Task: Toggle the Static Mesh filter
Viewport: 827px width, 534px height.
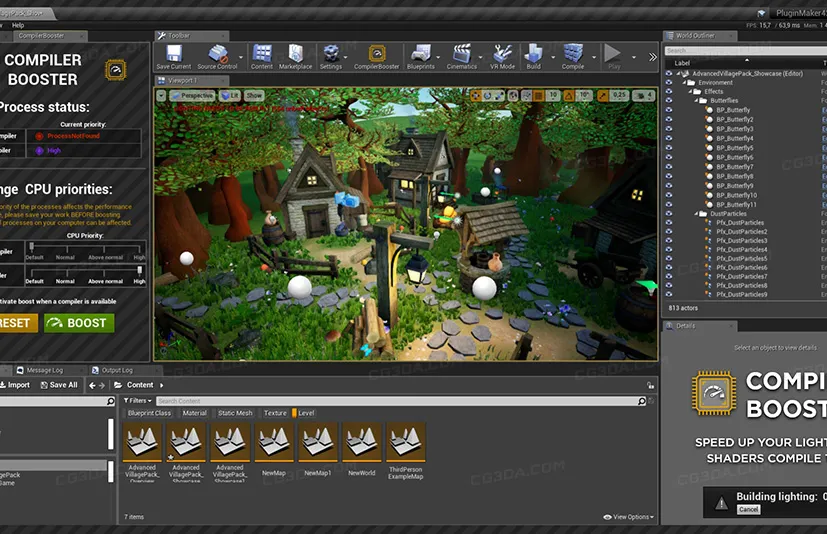Action: coord(235,413)
